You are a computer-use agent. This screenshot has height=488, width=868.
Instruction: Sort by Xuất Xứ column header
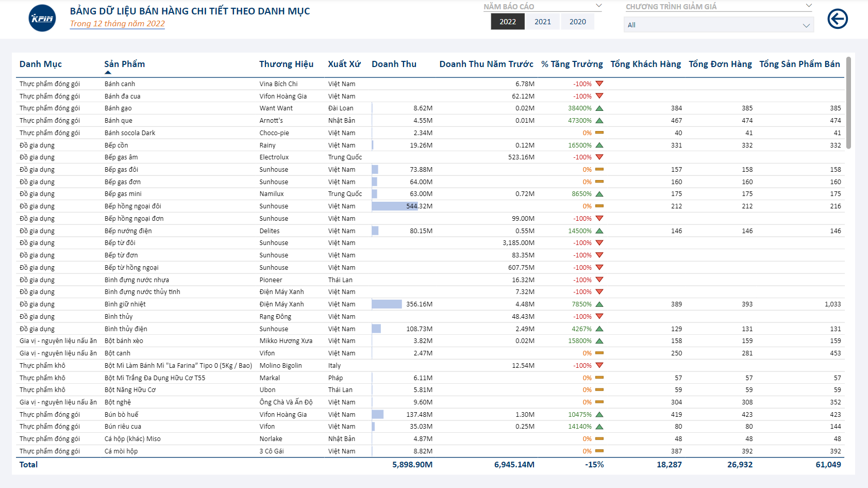(x=344, y=64)
